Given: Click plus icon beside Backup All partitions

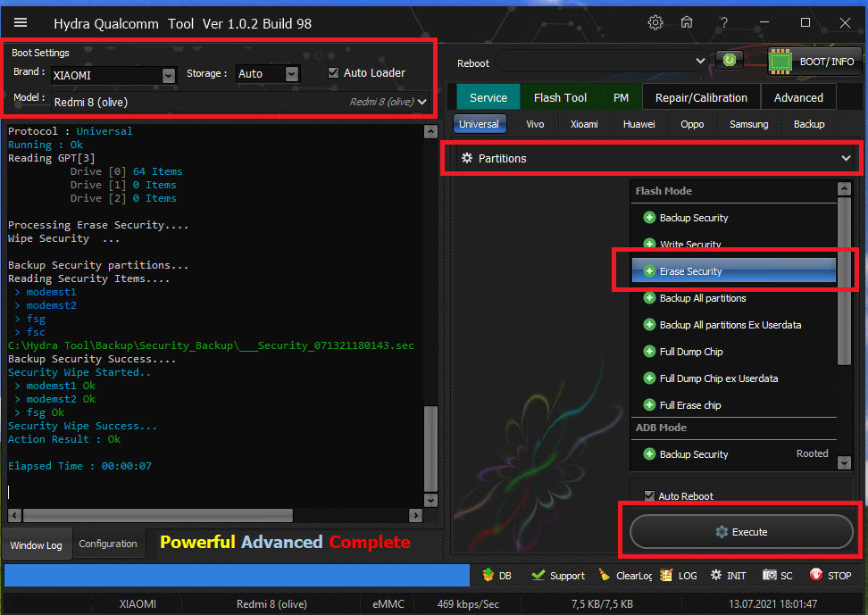Looking at the screenshot, I should click(x=649, y=298).
